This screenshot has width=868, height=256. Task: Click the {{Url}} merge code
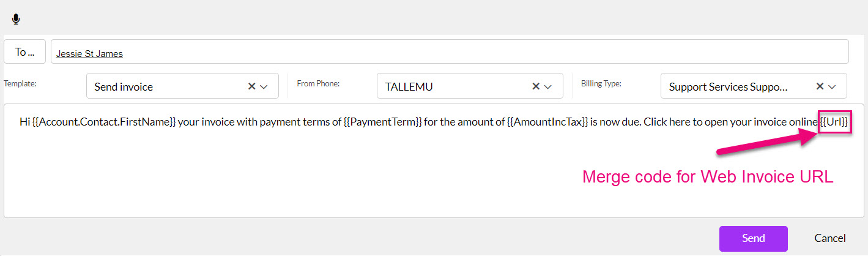tap(834, 121)
